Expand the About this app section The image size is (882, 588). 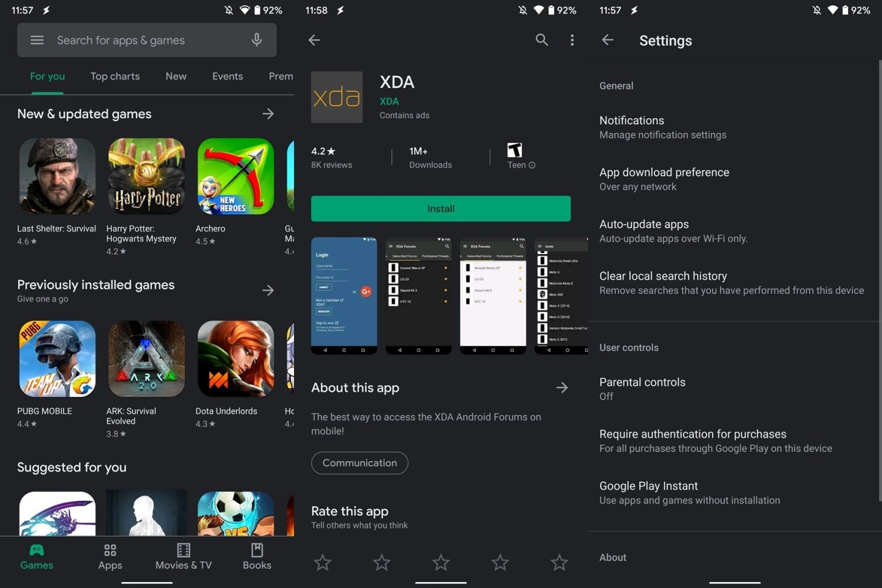click(562, 388)
